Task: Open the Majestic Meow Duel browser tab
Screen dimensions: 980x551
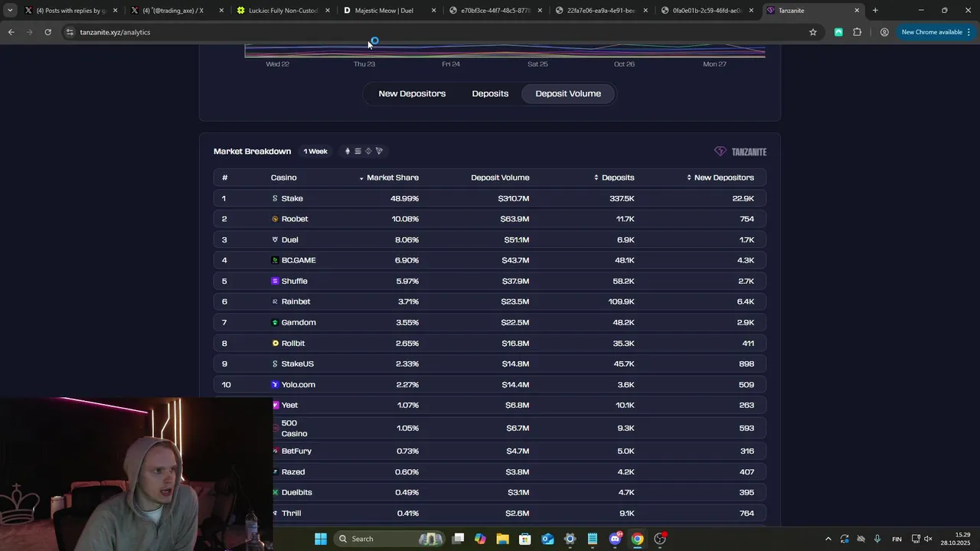Action: click(389, 11)
